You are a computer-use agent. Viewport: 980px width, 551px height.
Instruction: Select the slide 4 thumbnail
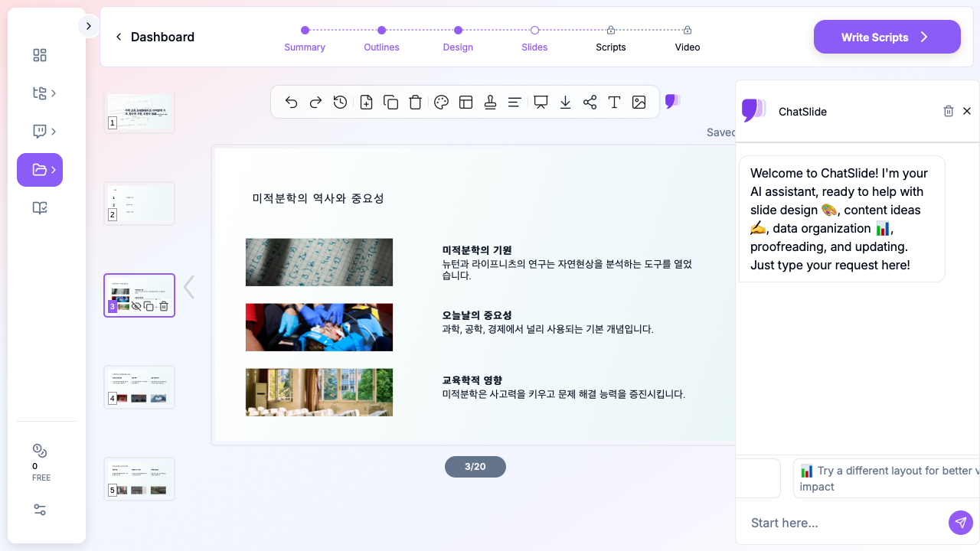point(139,386)
